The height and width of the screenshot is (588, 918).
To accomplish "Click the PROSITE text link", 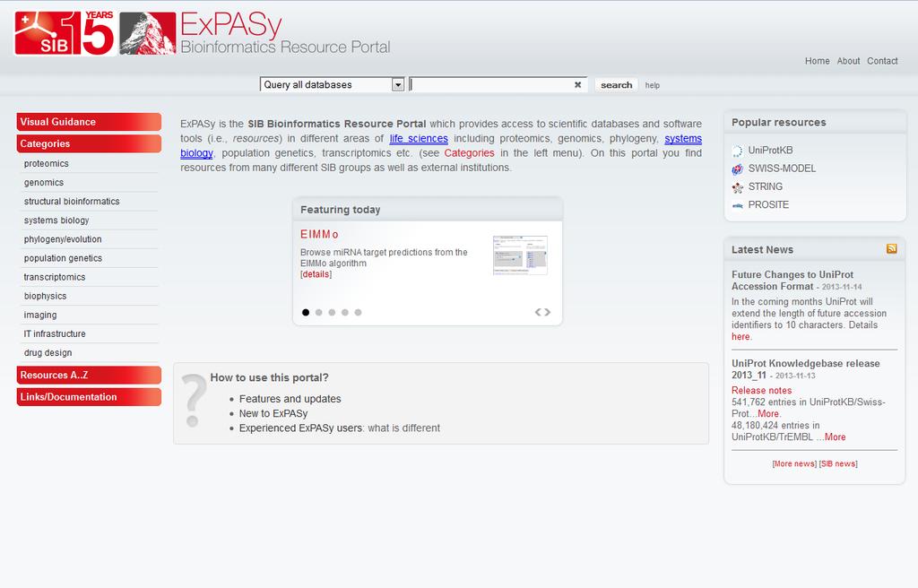I will click(768, 205).
